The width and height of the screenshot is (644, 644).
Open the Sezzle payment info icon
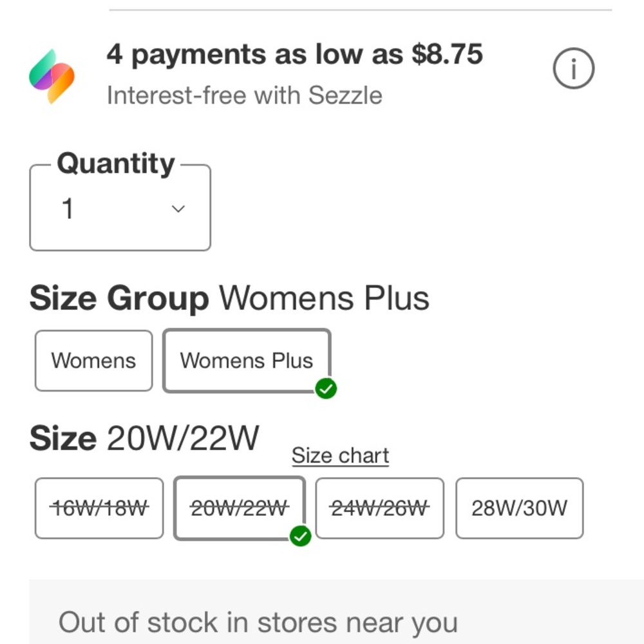tap(573, 69)
